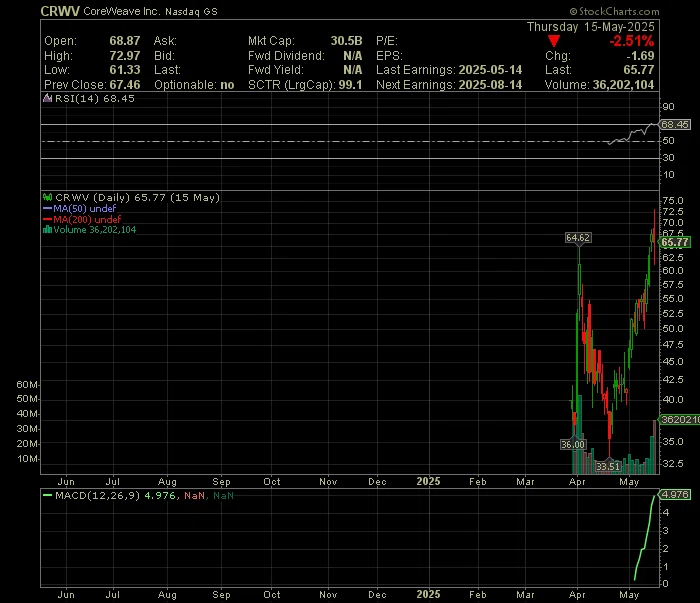Click the MA(200) red line swatch

(47, 219)
